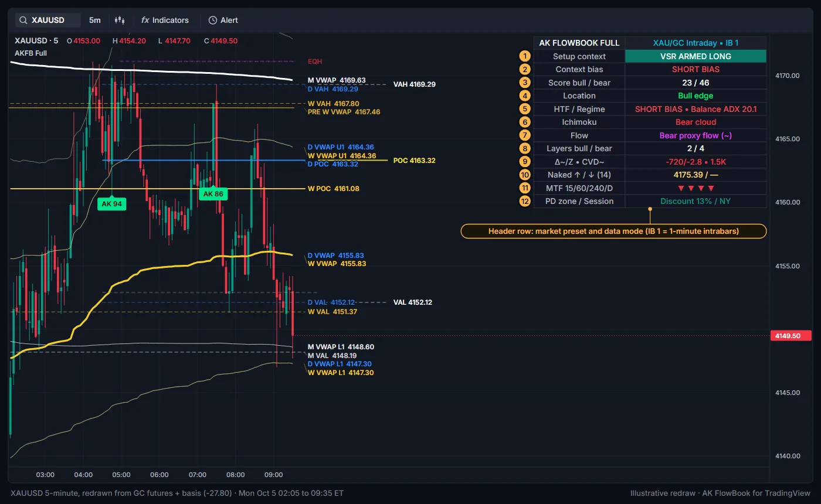Select the W VWAP U1 4164.36 label
The image size is (821, 504).
click(x=342, y=156)
